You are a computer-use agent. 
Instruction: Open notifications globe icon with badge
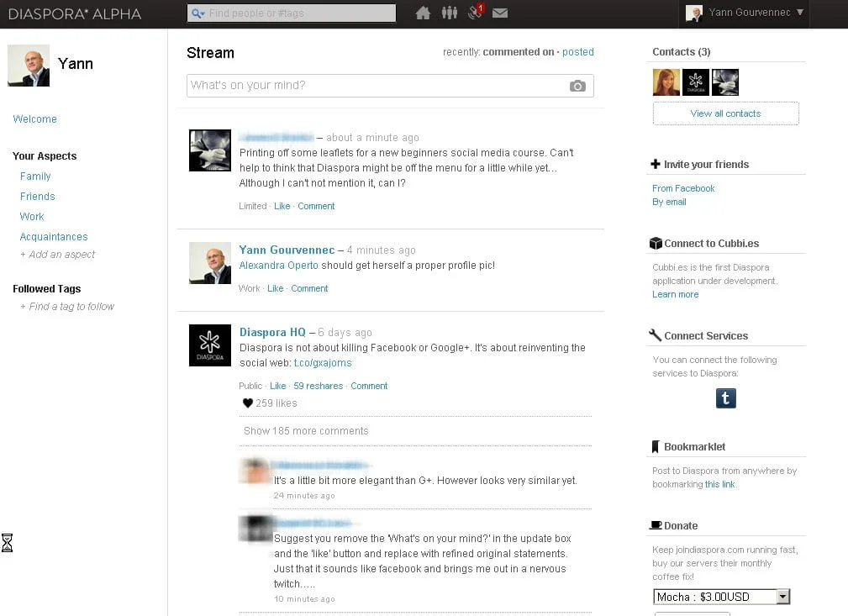coord(476,13)
